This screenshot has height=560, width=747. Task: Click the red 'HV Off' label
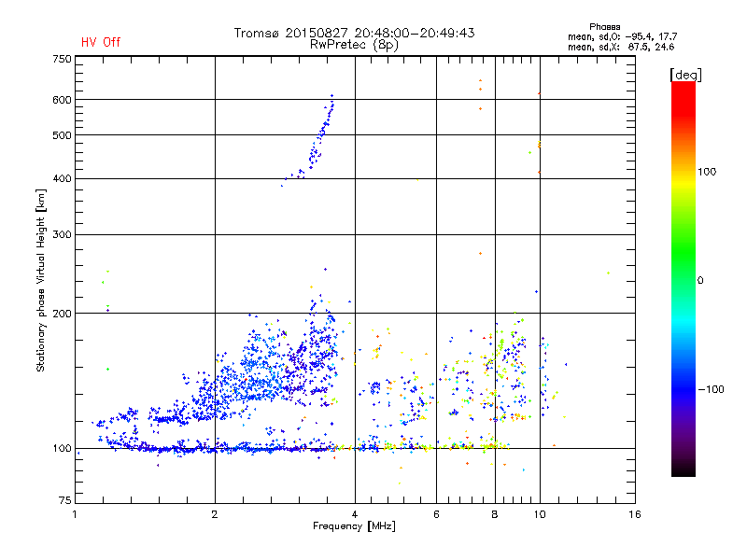[101, 42]
